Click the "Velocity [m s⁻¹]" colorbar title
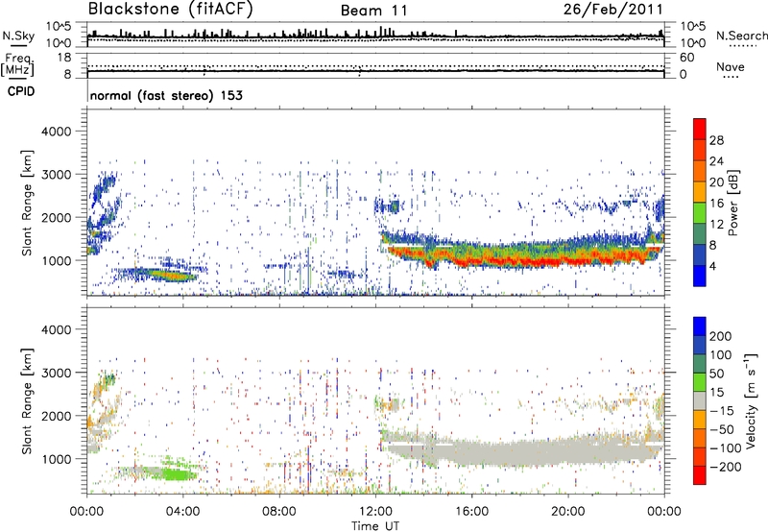Screen dimensions: 768x532 751,400
